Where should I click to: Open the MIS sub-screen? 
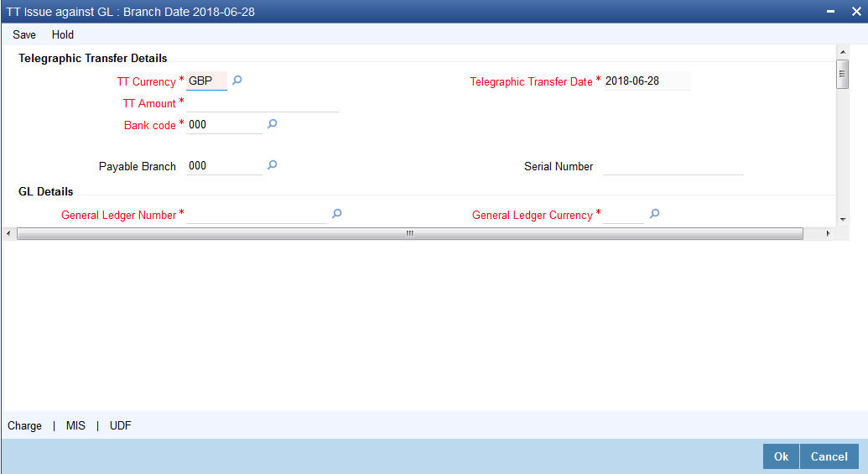(x=75, y=425)
